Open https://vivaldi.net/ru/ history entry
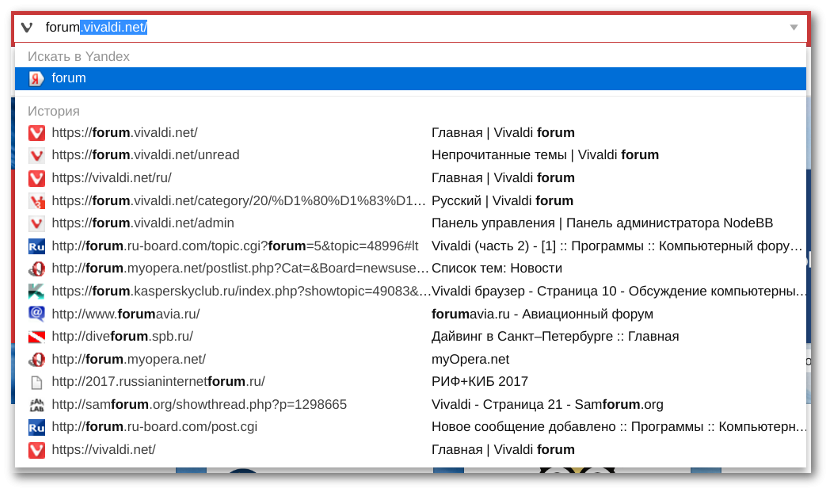 410,177
